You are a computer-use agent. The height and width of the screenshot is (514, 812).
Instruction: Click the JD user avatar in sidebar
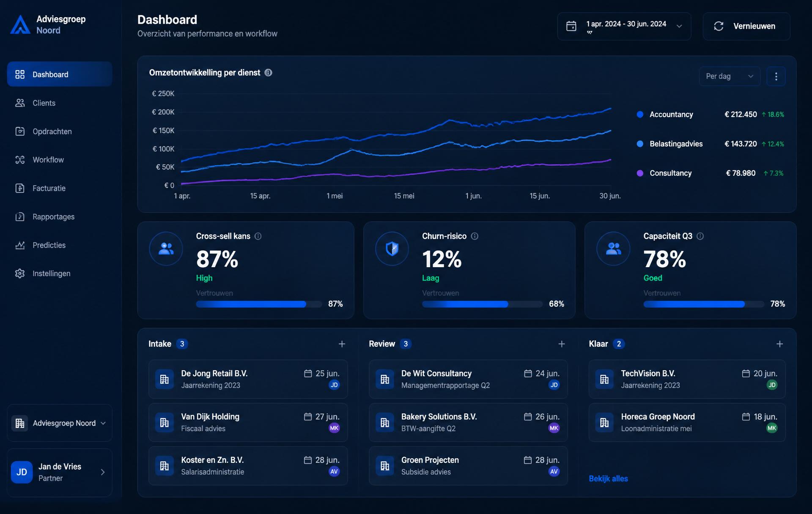click(x=22, y=472)
